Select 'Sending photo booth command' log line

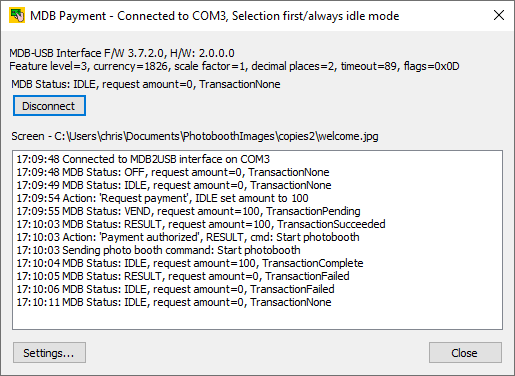tap(158, 250)
